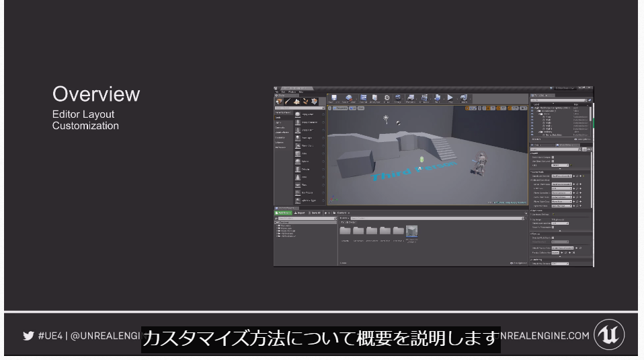Click the green Add New button
This screenshot has height=360, width=644.
[x=284, y=213]
